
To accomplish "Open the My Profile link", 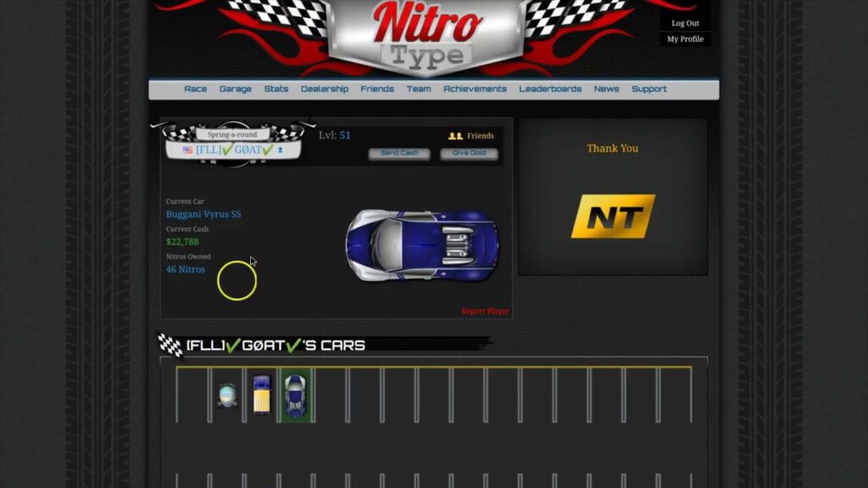I will pyautogui.click(x=685, y=39).
